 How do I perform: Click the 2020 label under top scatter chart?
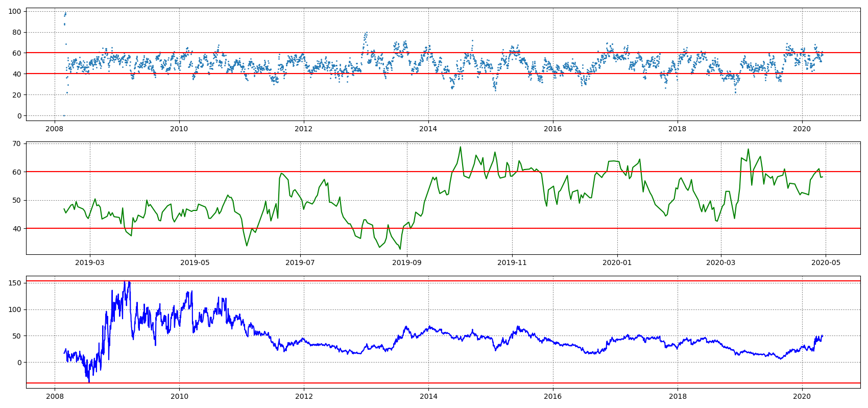click(802, 129)
